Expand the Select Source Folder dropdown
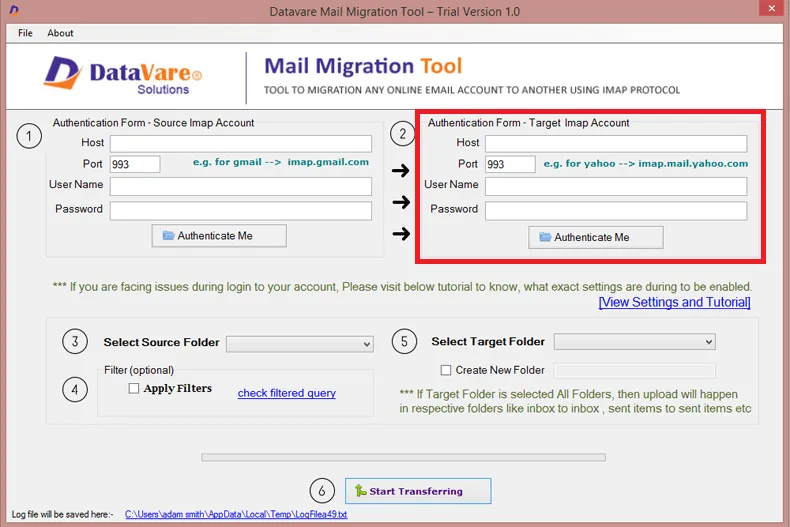The height and width of the screenshot is (527, 790). [x=300, y=344]
